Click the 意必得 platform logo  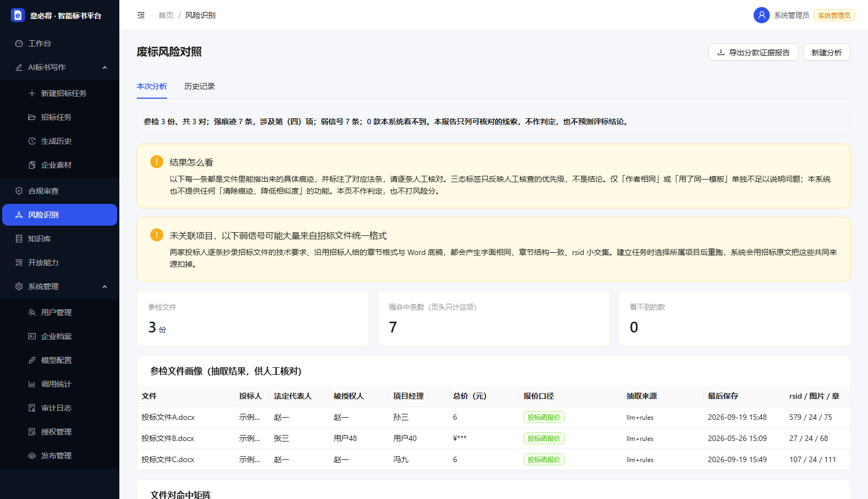(x=18, y=15)
